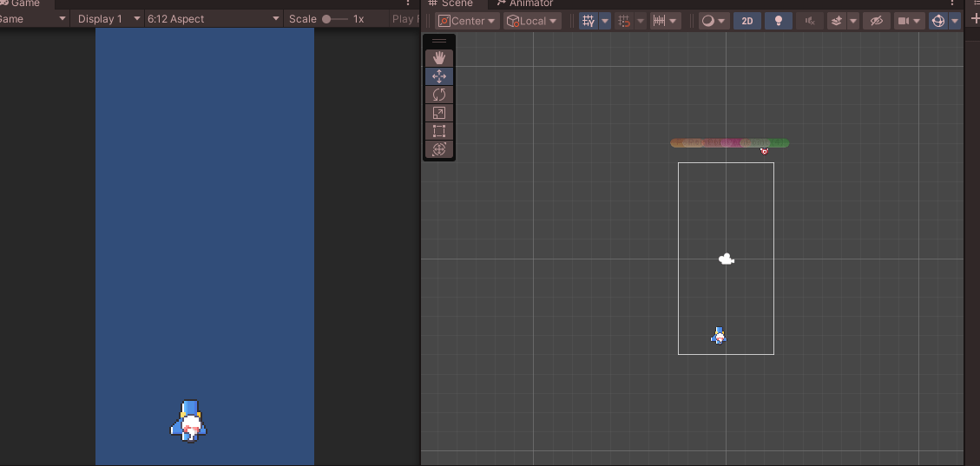Select the Rect transform tool
Image resolution: width=980 pixels, height=466 pixels.
[438, 130]
